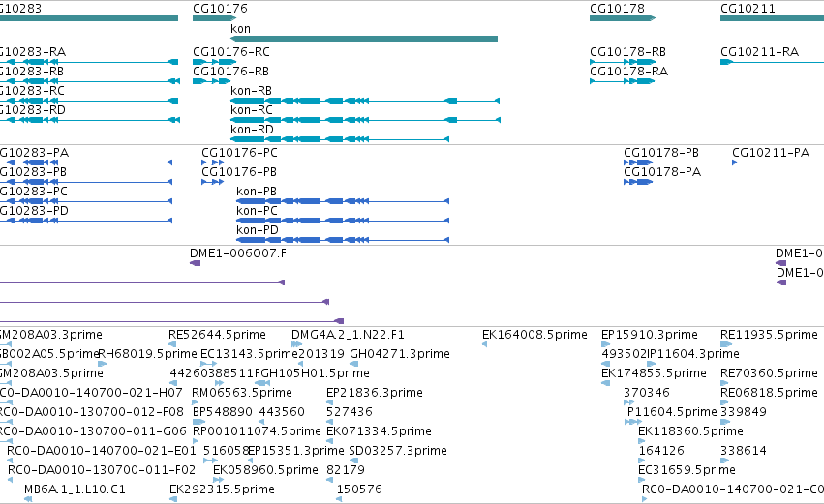Viewport: 824px width, 504px height.
Task: Click the DME1-006007.F feature label
Action: pyautogui.click(x=238, y=253)
